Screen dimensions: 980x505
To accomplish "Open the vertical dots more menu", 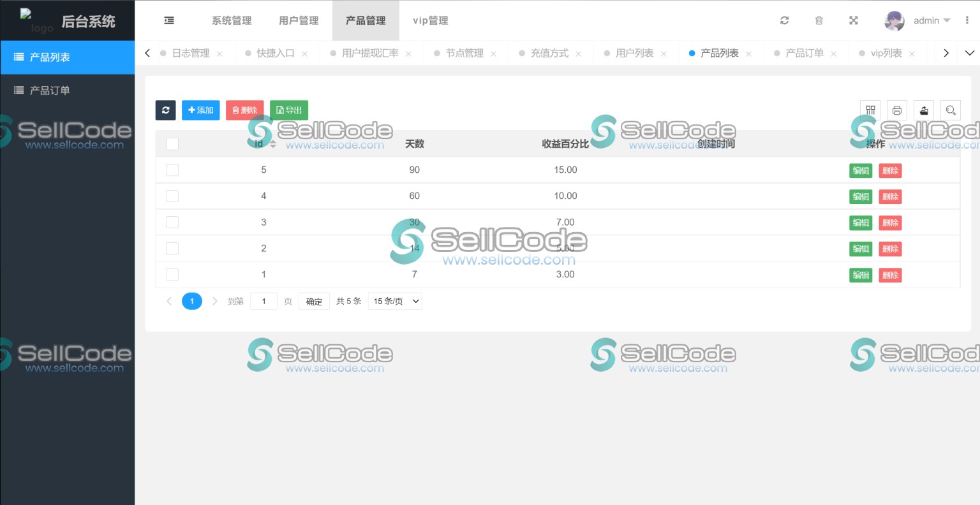I will point(967,20).
